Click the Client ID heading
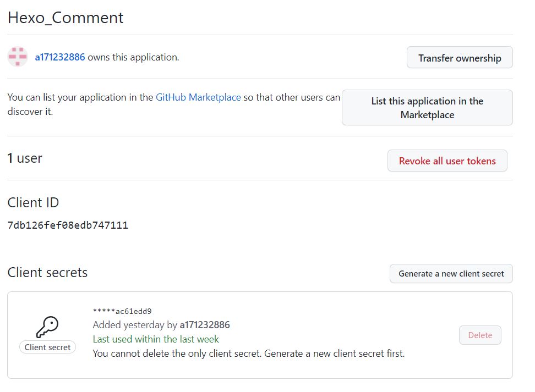This screenshot has width=535, height=392. (x=33, y=202)
